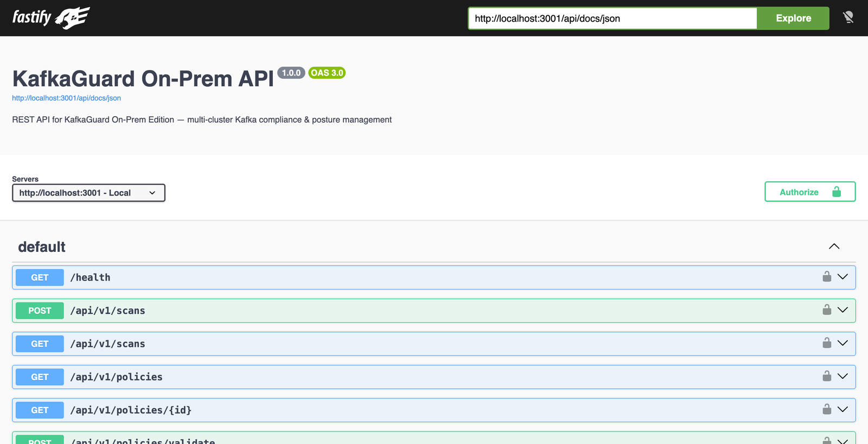Open the http://localhost:3001/api/docs/json link under title
This screenshot has height=444, width=868.
pos(66,98)
